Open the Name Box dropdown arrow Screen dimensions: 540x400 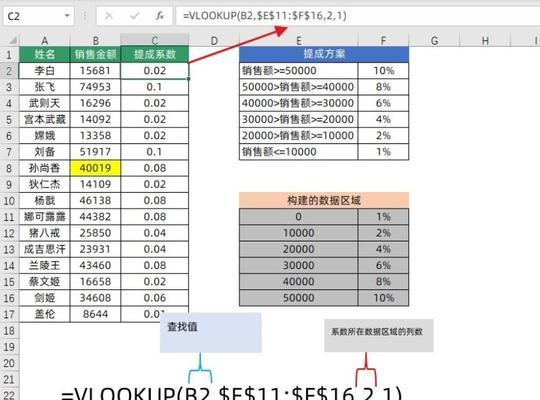[x=67, y=16]
